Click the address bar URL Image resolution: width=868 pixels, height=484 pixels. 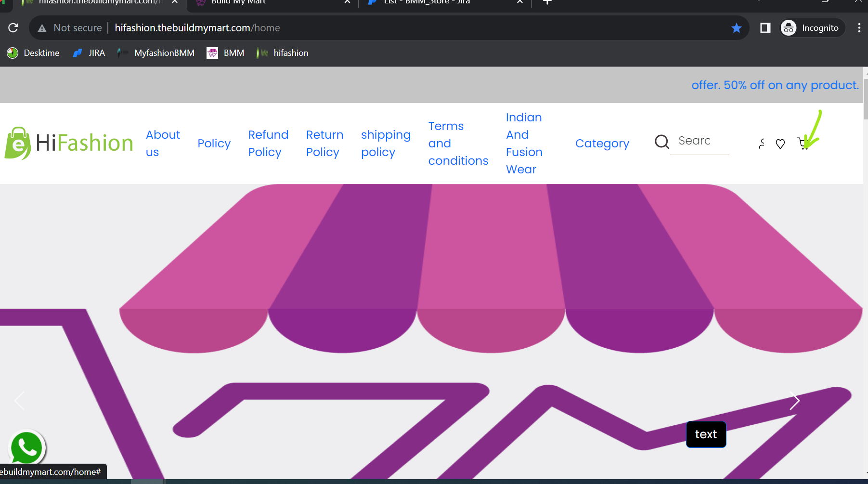pos(197,28)
